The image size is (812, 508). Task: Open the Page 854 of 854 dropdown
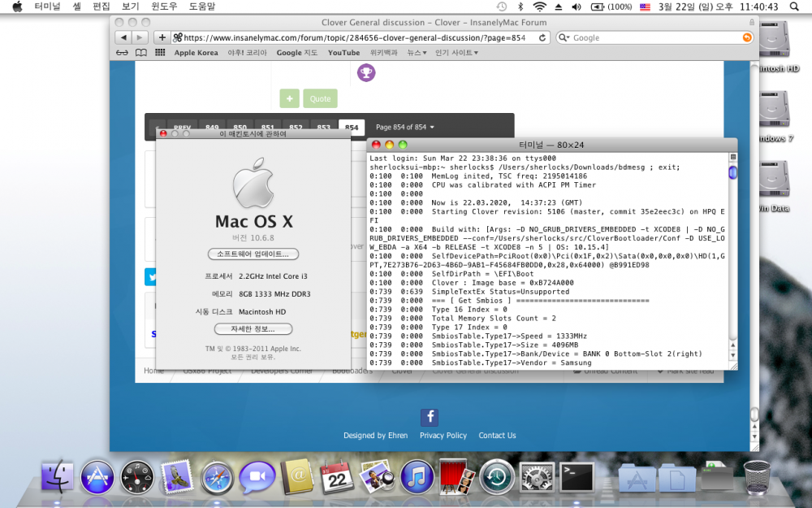click(405, 127)
